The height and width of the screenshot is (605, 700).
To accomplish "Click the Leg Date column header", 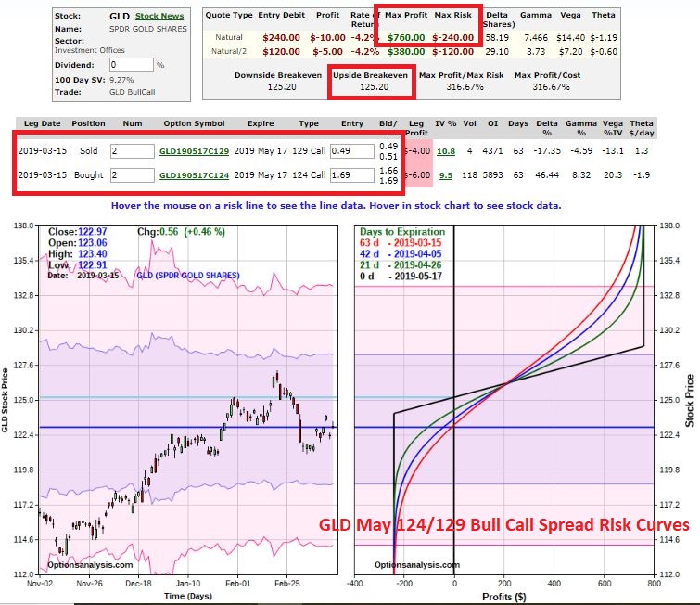I will coord(42,123).
